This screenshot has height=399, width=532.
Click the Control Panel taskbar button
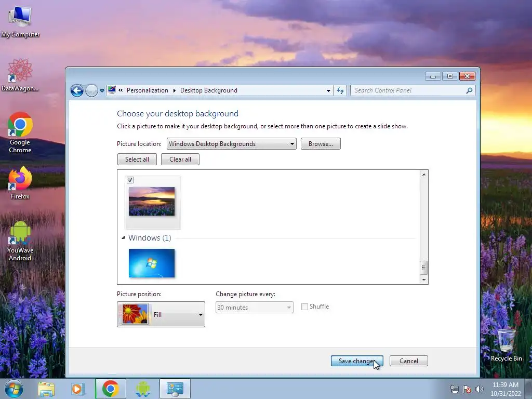point(175,389)
